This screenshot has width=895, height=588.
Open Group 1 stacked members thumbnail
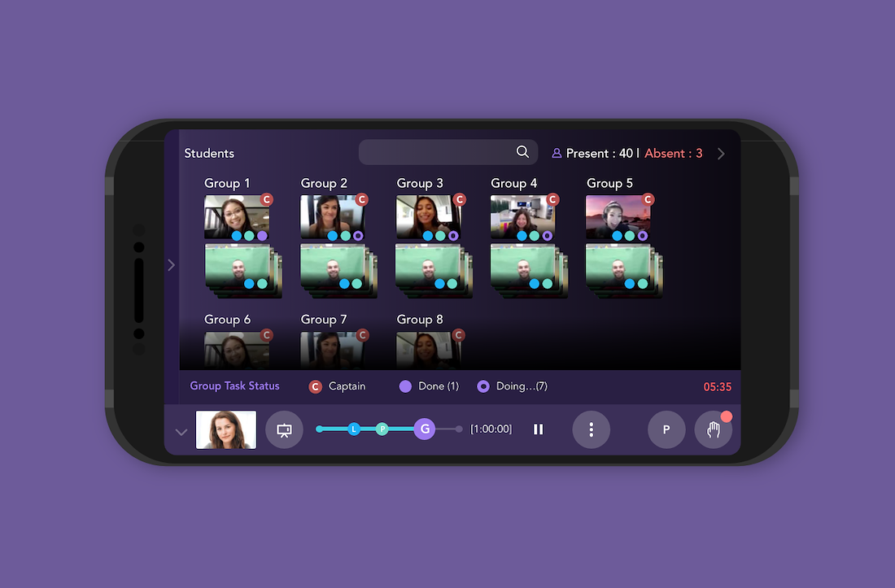(x=243, y=271)
